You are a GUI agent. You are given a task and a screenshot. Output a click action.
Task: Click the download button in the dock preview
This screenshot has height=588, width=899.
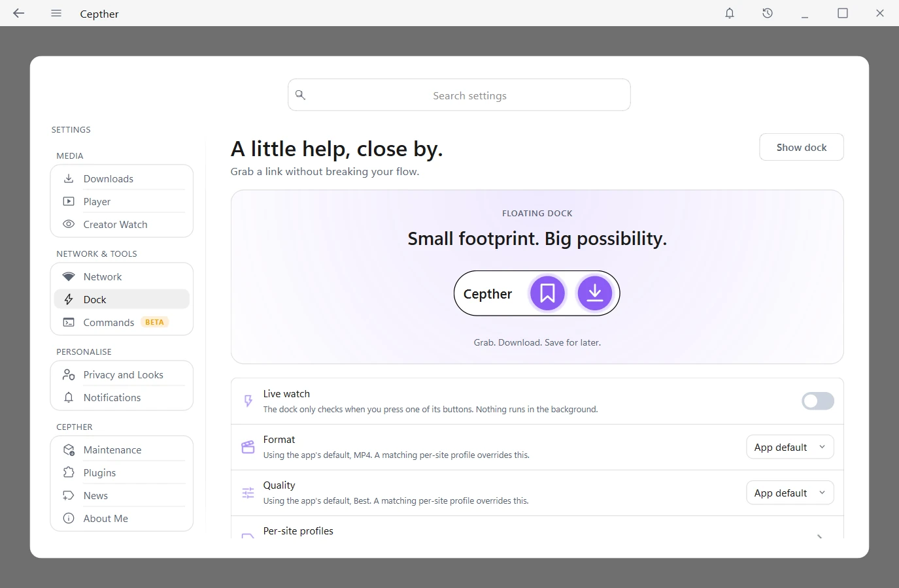click(x=595, y=293)
